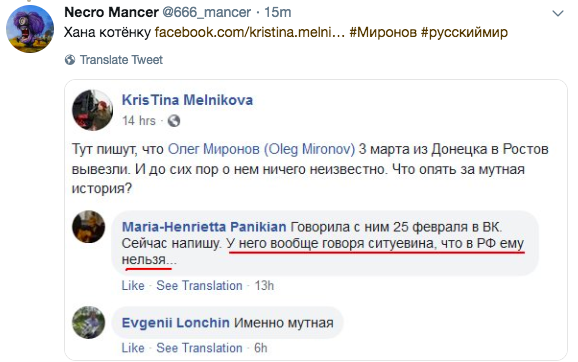
Task: Open the Олег Миронов (Oleg Mironov) tagged name
Action: pos(261,149)
